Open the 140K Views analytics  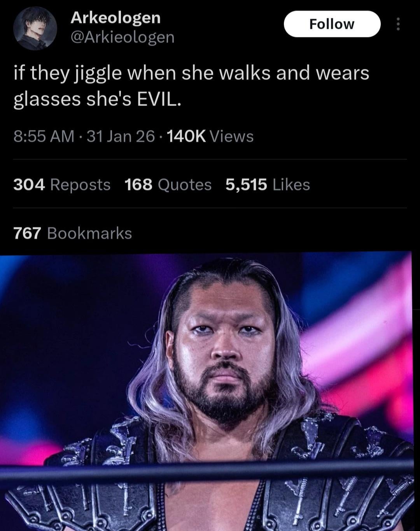[210, 136]
